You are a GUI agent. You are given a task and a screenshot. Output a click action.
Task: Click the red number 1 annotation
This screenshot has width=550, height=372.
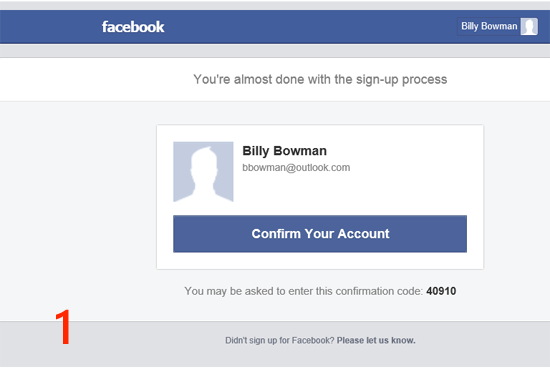63,327
